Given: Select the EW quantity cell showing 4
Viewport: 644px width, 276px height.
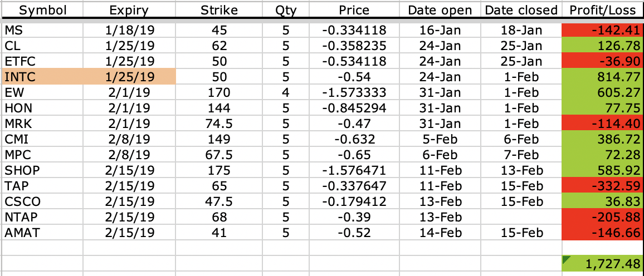Looking at the screenshot, I should coord(286,92).
